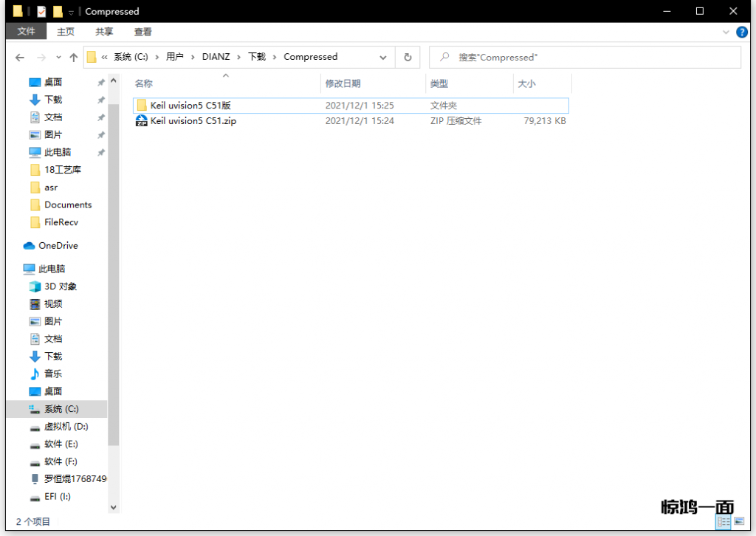Switch to details view in status bar
The width and height of the screenshot is (756, 536).
724,522
